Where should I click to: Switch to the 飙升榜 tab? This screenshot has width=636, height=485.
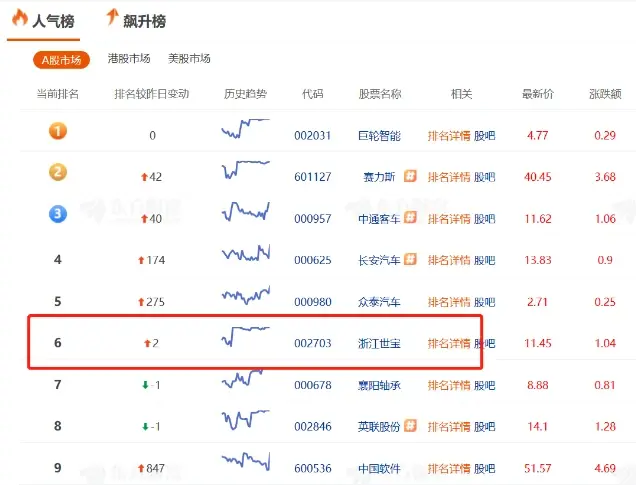[x=136, y=21]
